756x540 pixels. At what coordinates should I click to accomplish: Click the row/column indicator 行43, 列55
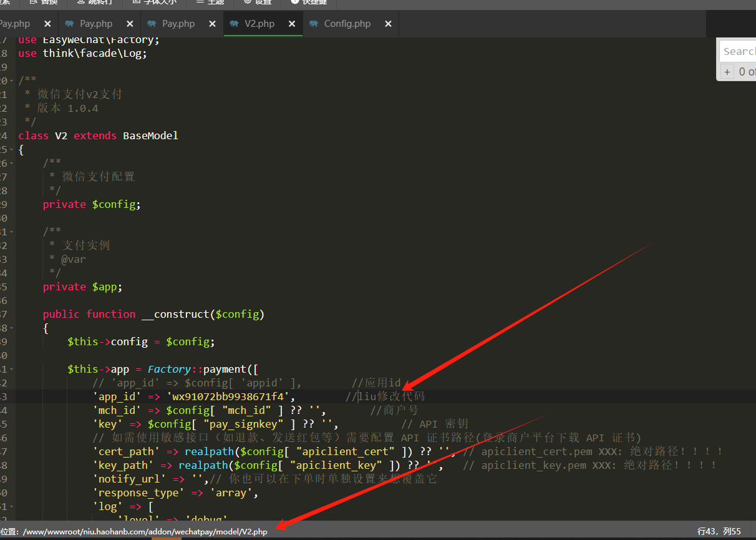tap(719, 531)
